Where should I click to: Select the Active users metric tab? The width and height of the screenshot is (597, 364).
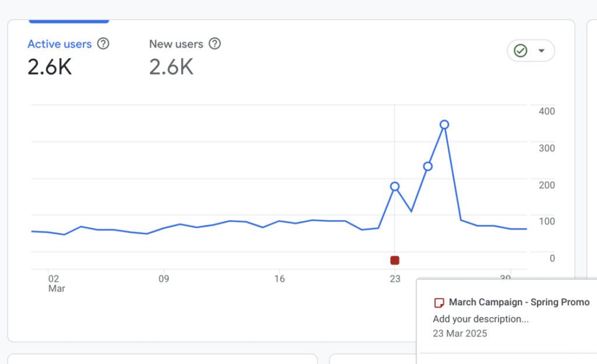pyautogui.click(x=59, y=44)
